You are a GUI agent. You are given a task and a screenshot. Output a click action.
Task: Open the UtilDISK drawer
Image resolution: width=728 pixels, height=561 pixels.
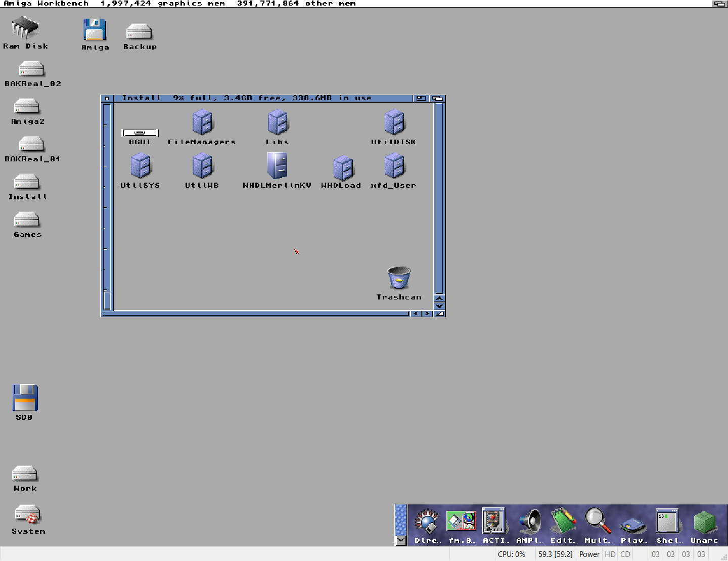[x=395, y=123]
